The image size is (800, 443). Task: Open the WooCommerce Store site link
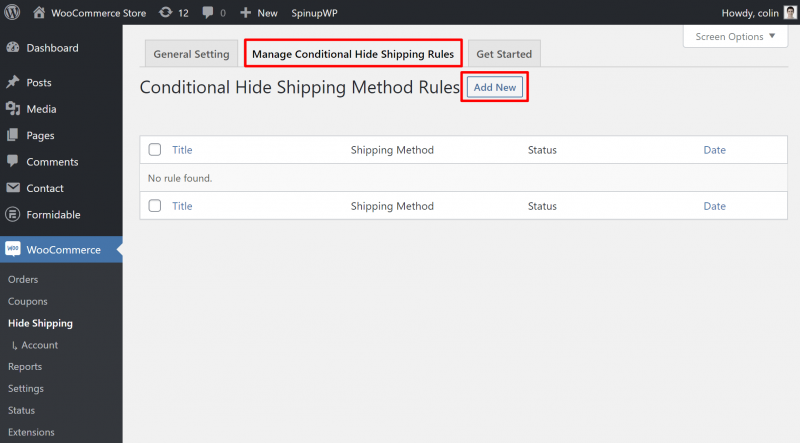pyautogui.click(x=98, y=13)
